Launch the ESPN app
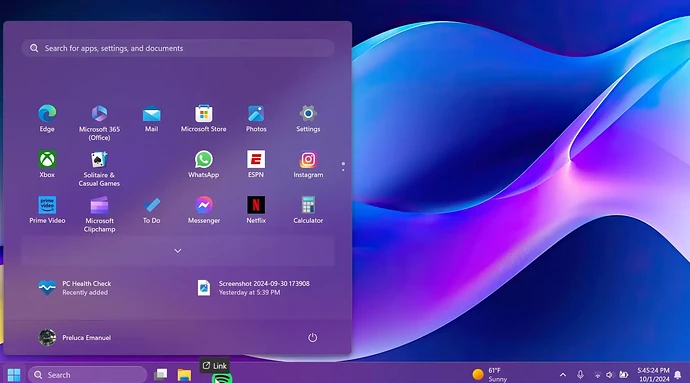The width and height of the screenshot is (690, 383). tap(256, 164)
